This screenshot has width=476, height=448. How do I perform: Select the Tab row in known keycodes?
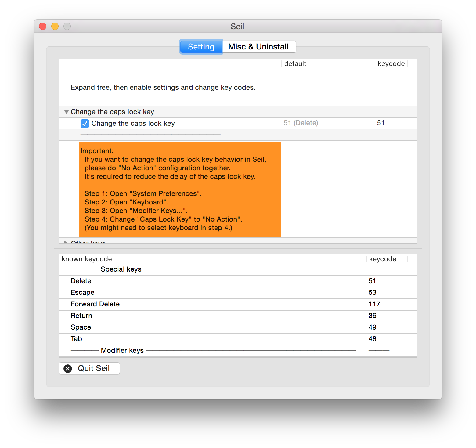(x=238, y=339)
